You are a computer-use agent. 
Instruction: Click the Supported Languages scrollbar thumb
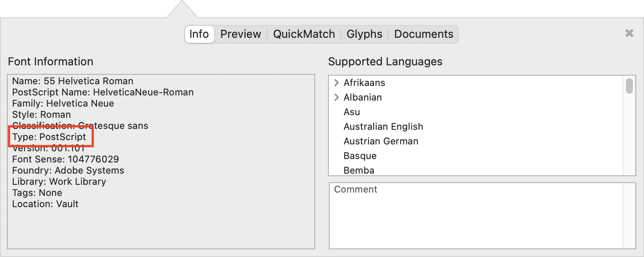click(629, 86)
